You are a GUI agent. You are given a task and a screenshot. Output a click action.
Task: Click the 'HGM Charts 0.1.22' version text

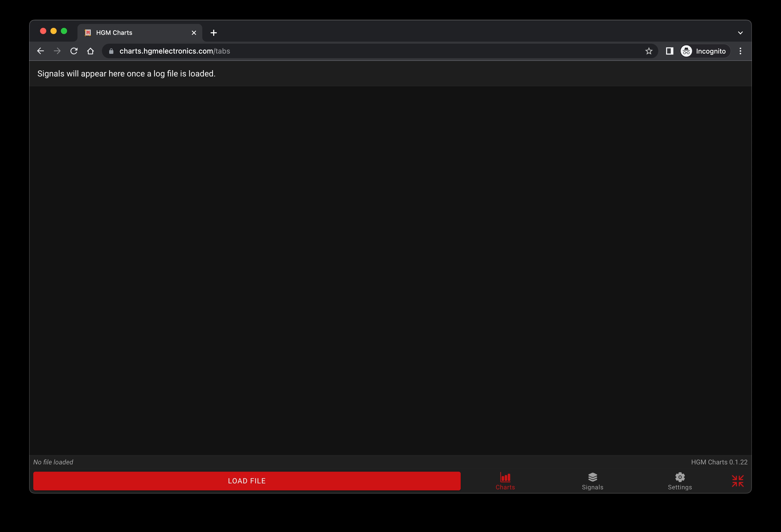pos(719,462)
